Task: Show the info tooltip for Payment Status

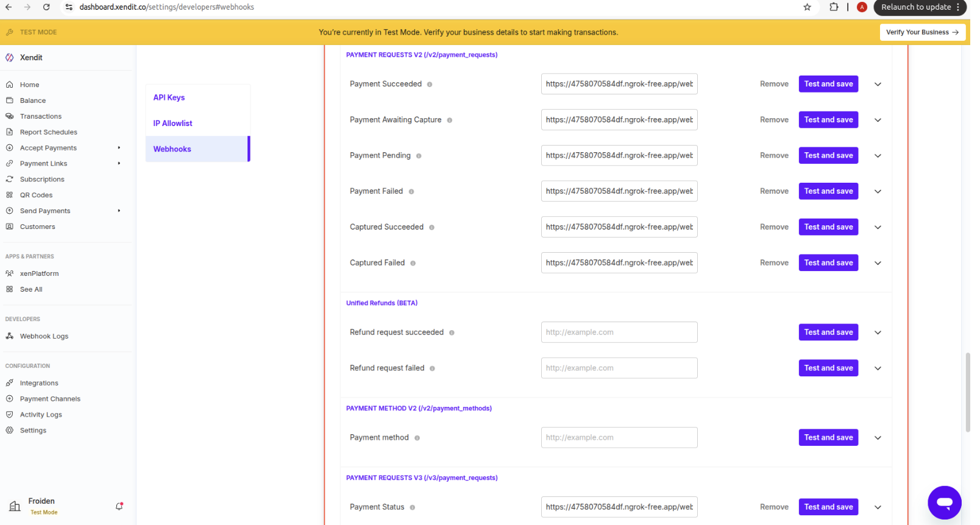Action: click(x=412, y=507)
